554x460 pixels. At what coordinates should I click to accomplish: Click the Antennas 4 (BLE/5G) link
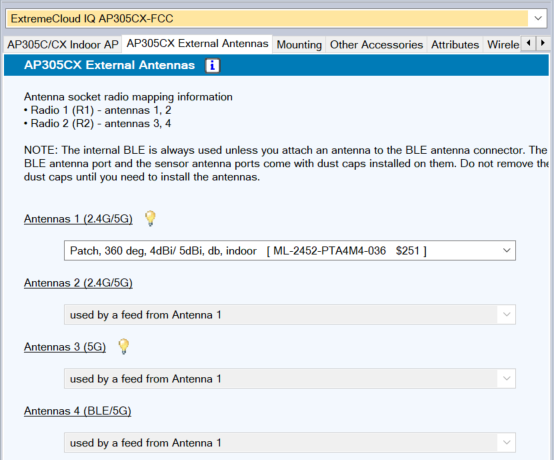77,411
